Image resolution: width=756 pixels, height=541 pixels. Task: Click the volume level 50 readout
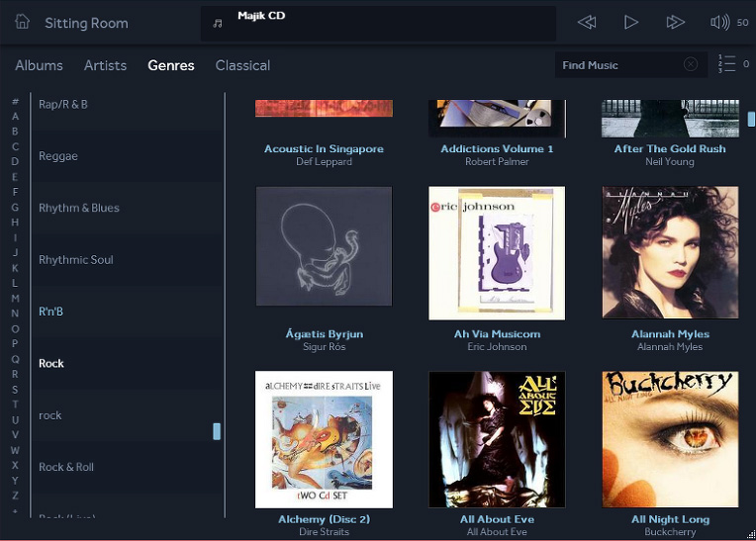(742, 23)
